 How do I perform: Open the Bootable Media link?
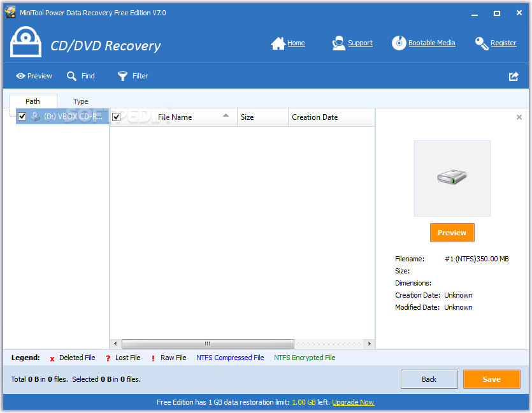click(431, 43)
